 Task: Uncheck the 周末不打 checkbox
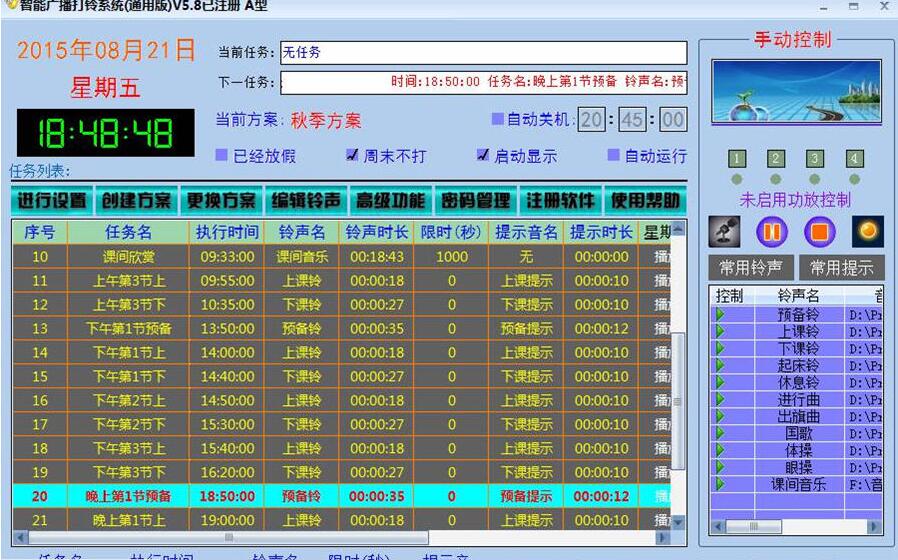[x=352, y=155]
